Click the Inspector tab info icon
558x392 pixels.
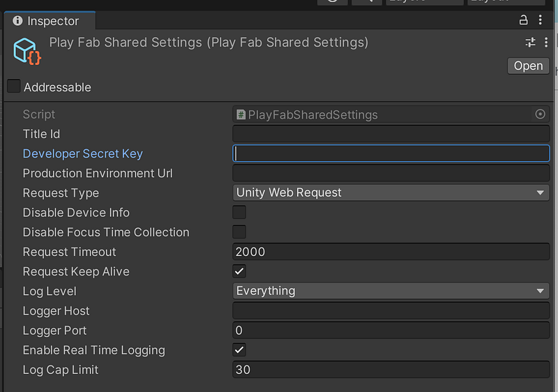(17, 21)
